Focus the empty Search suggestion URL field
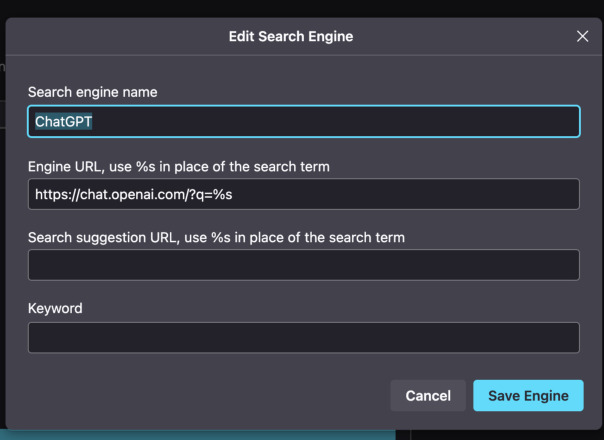The height and width of the screenshot is (440, 604). click(303, 265)
